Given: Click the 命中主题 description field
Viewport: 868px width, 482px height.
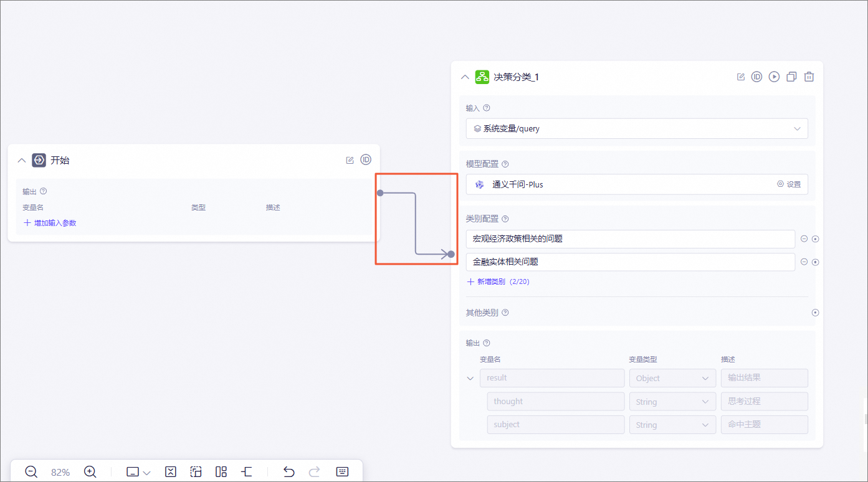Looking at the screenshot, I should pos(765,425).
